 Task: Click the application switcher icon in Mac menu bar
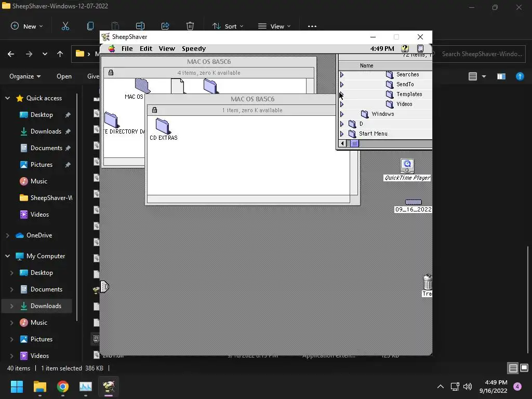(420, 48)
